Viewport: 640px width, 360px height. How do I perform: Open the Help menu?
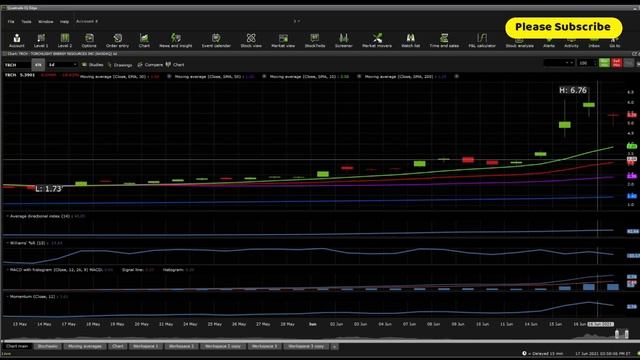[x=64, y=21]
